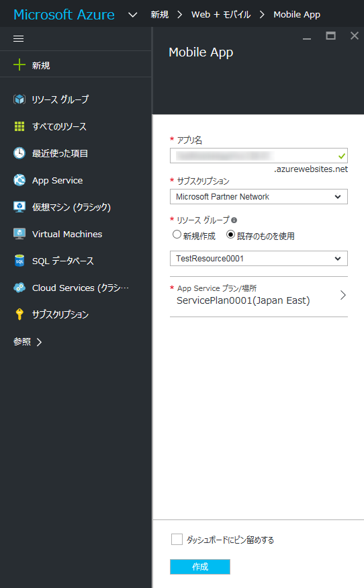Click the SQL データベース icon
This screenshot has height=588, width=364.
click(19, 261)
